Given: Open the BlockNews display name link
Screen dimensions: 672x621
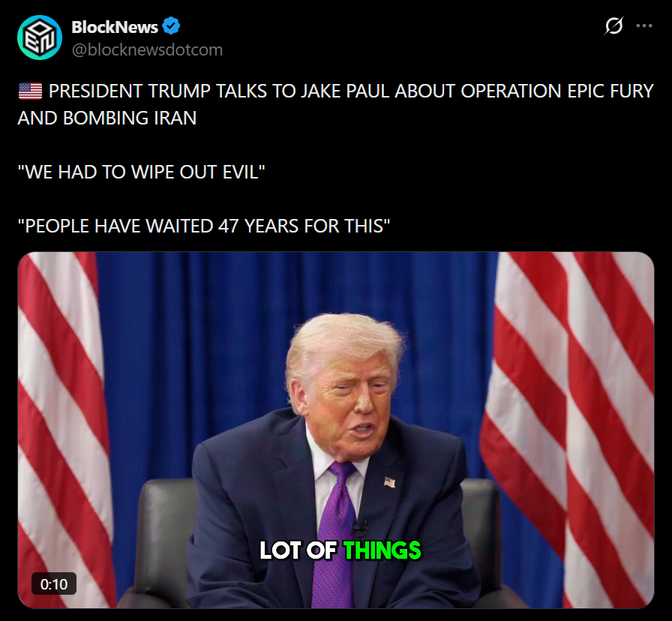Looking at the screenshot, I should pyautogui.click(x=115, y=27).
